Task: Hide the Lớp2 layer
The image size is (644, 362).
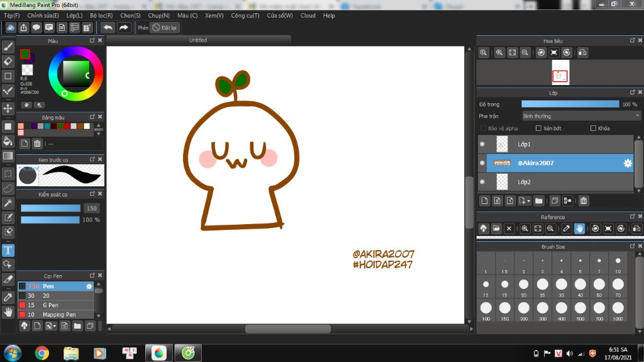Action: click(482, 182)
